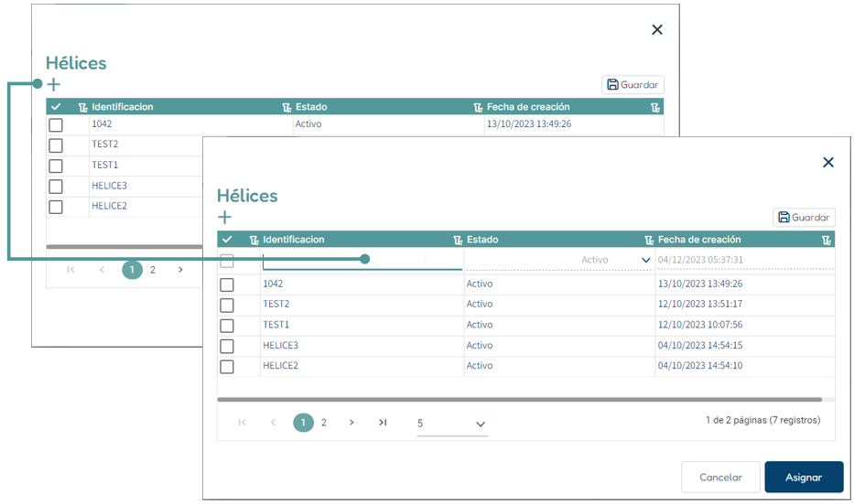Click Guardar in the back Hélices window
This screenshot has width=854, height=504.
pyautogui.click(x=632, y=84)
